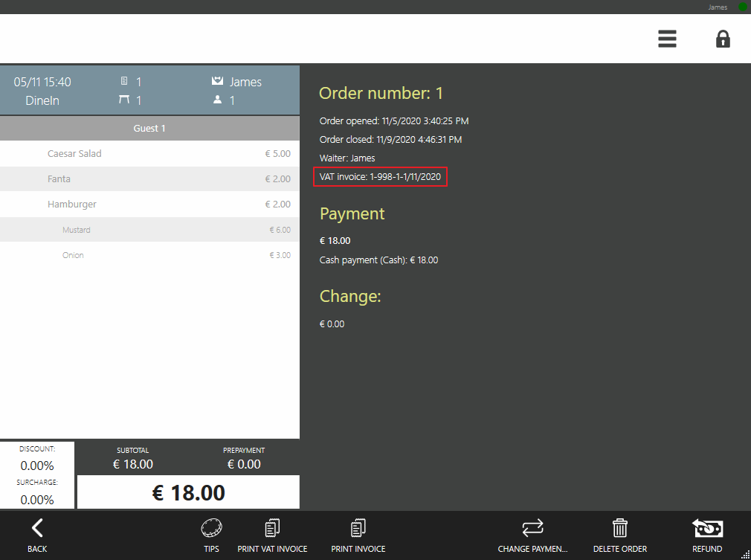Print the VAT invoice
The width and height of the screenshot is (751, 560).
[x=272, y=535]
